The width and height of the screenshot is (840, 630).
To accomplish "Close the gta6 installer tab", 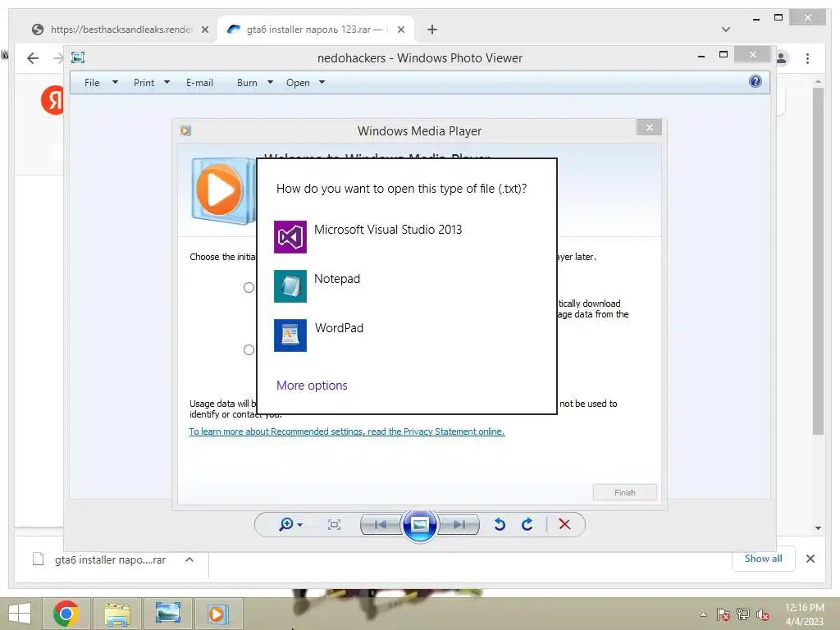I will click(400, 30).
